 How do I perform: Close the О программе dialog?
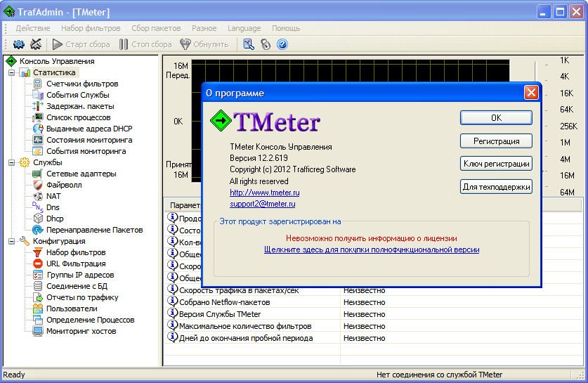[x=531, y=93]
